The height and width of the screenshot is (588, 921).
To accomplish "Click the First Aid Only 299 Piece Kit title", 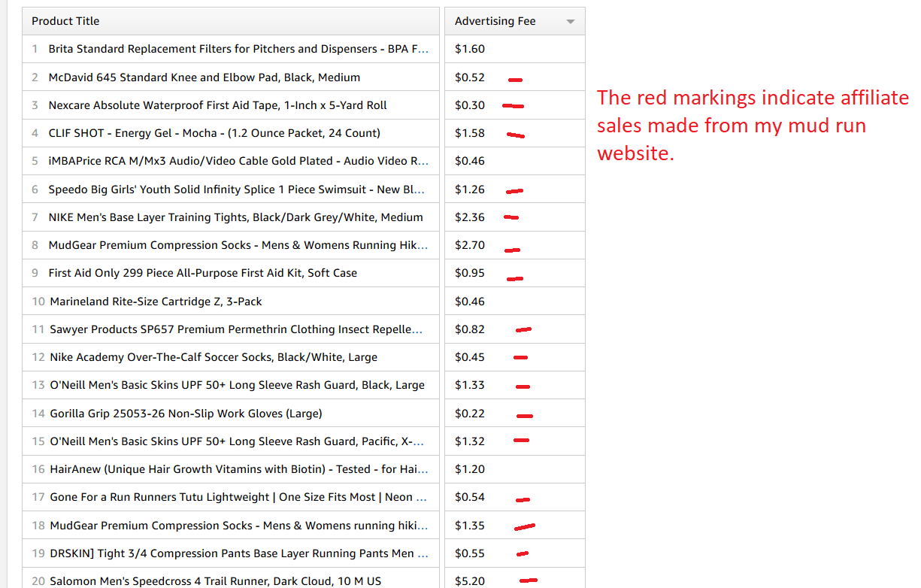I will 203,273.
